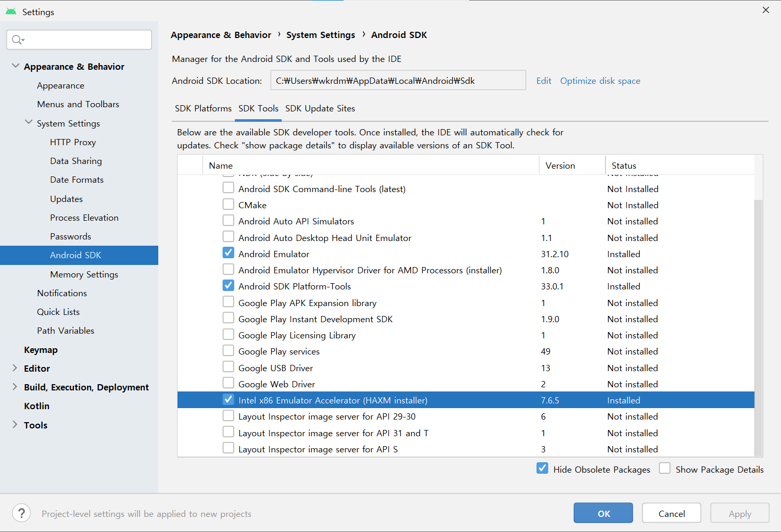Select Date Formats in the tree
Viewport: 781px width, 532px height.
[x=77, y=180]
